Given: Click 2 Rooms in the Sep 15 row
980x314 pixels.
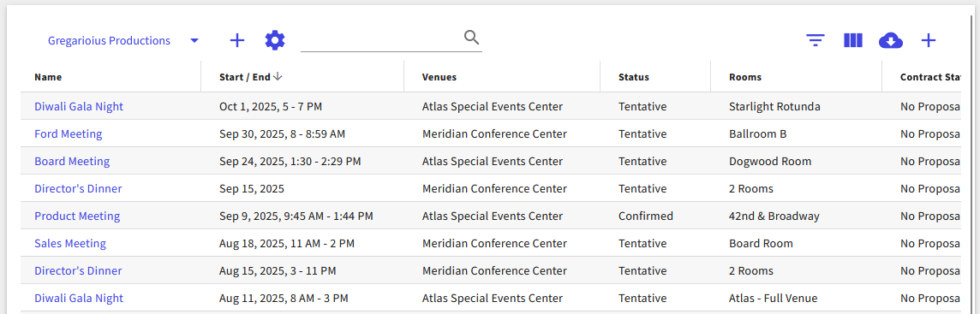Looking at the screenshot, I should pos(750,189).
